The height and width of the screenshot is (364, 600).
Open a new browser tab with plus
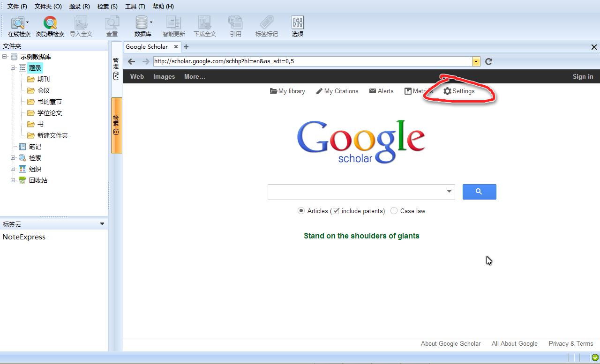pos(186,47)
